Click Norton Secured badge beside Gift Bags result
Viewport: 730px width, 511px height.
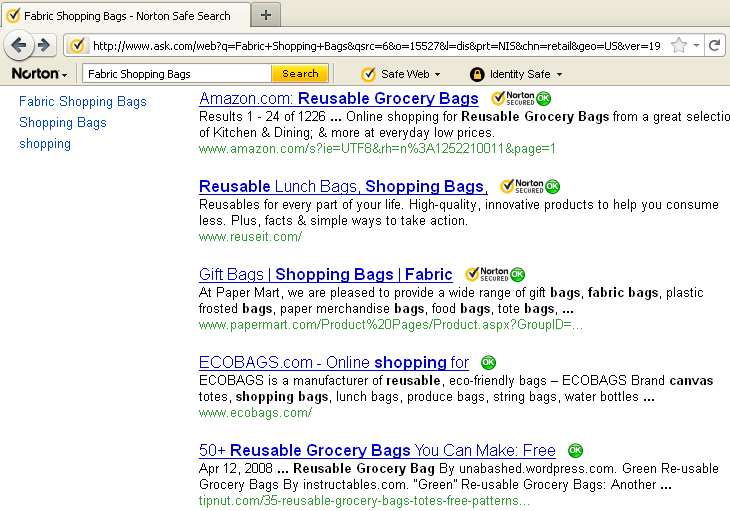pyautogui.click(x=487, y=274)
